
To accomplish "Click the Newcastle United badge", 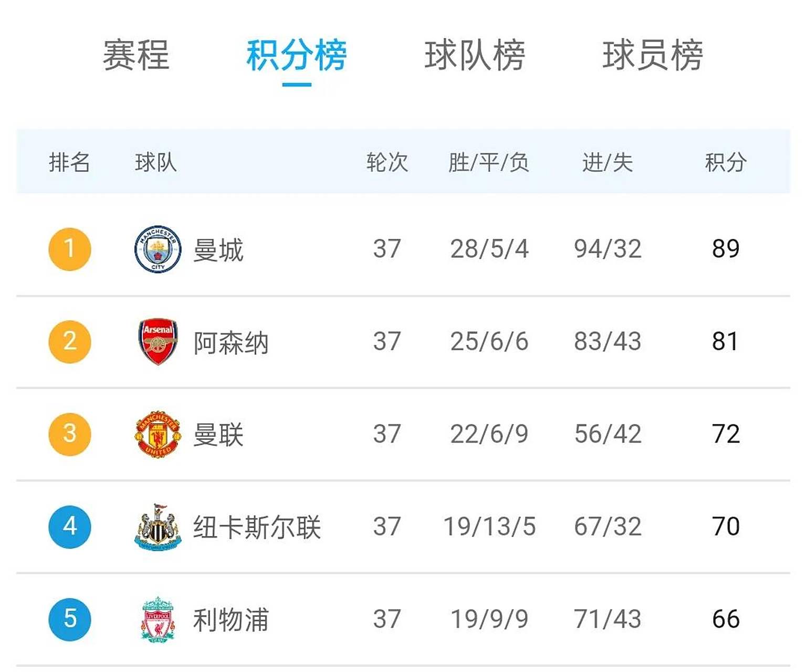I will 157,527.
